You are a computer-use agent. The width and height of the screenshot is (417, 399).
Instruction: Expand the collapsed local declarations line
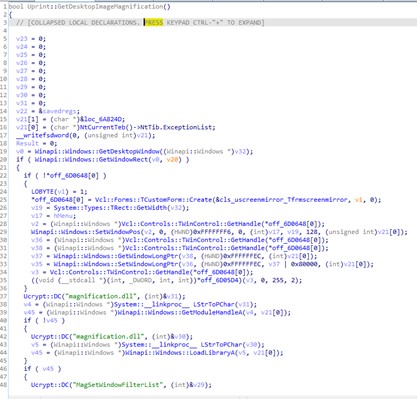pyautogui.click(x=140, y=22)
